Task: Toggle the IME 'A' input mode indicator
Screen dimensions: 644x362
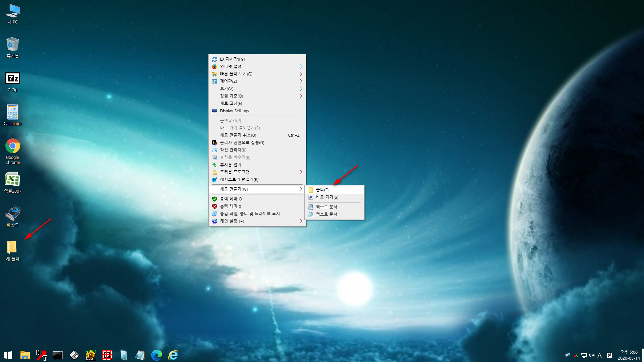Action: [x=600, y=355]
